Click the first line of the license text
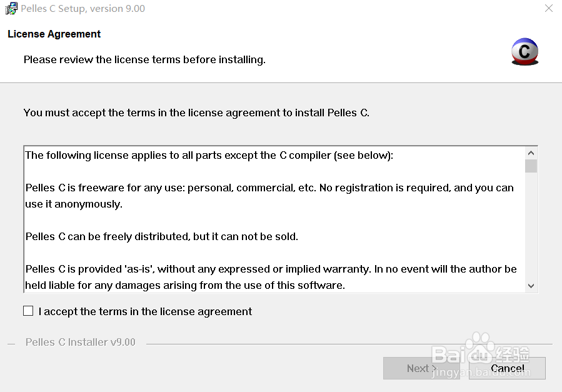This screenshot has width=562, height=392. click(x=209, y=155)
